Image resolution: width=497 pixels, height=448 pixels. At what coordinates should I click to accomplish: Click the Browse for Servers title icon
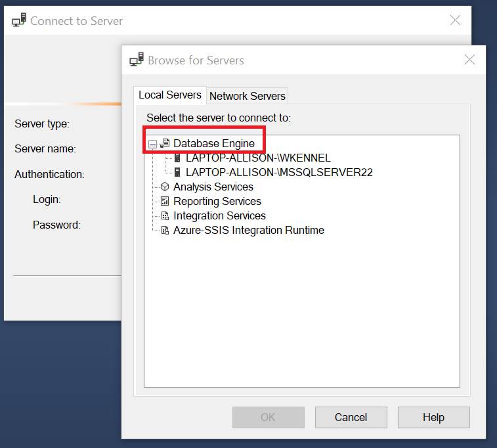[x=137, y=60]
